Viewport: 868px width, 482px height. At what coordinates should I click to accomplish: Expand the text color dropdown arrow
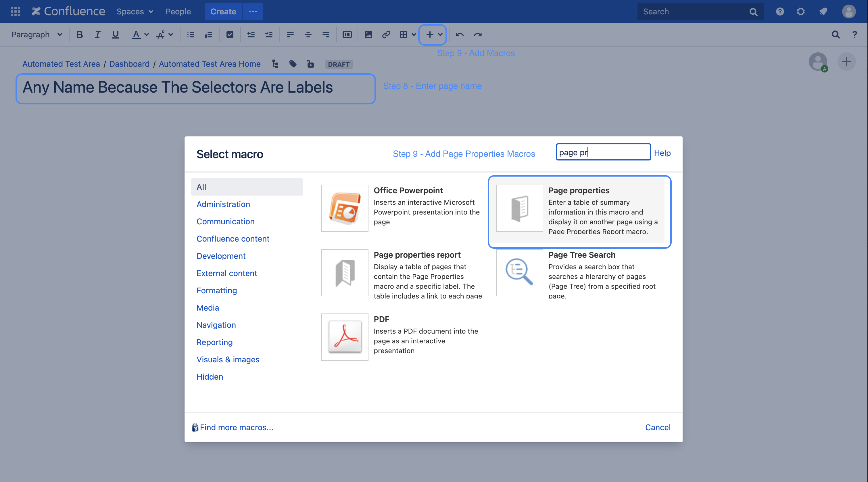[147, 35]
